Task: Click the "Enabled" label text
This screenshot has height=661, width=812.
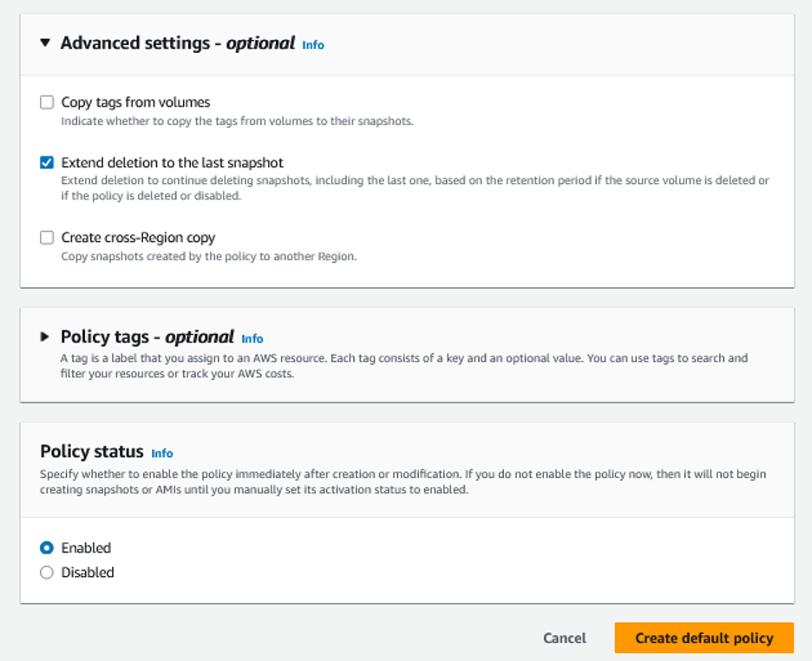Action: (87, 547)
